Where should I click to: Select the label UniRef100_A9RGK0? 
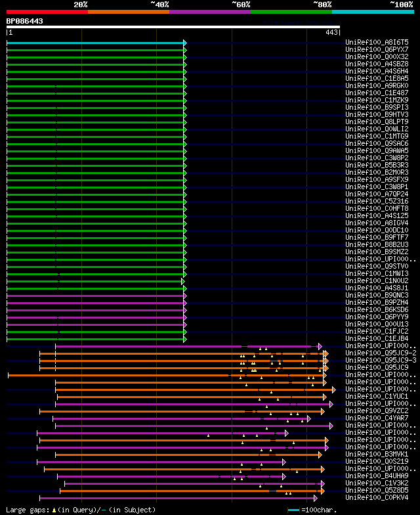pos(377,85)
